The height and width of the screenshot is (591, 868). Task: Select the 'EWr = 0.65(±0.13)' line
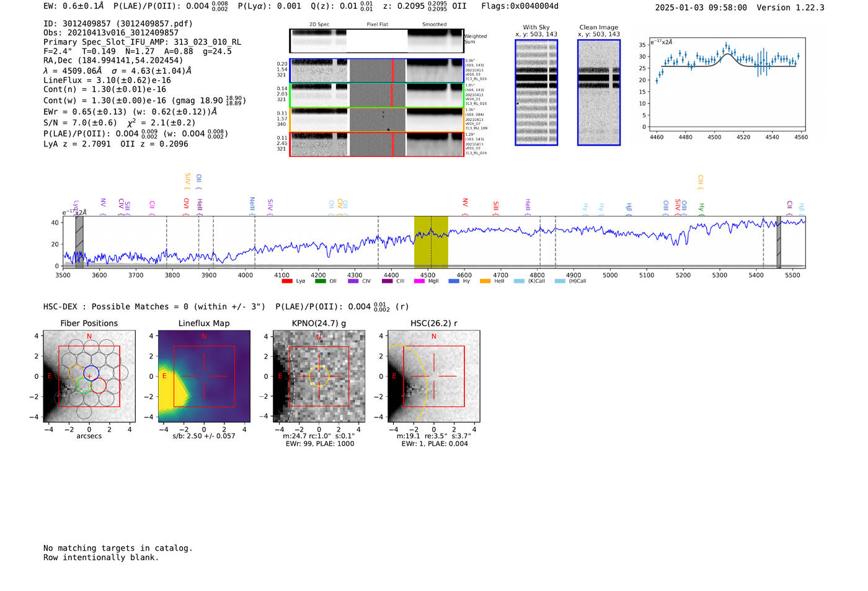click(x=130, y=112)
